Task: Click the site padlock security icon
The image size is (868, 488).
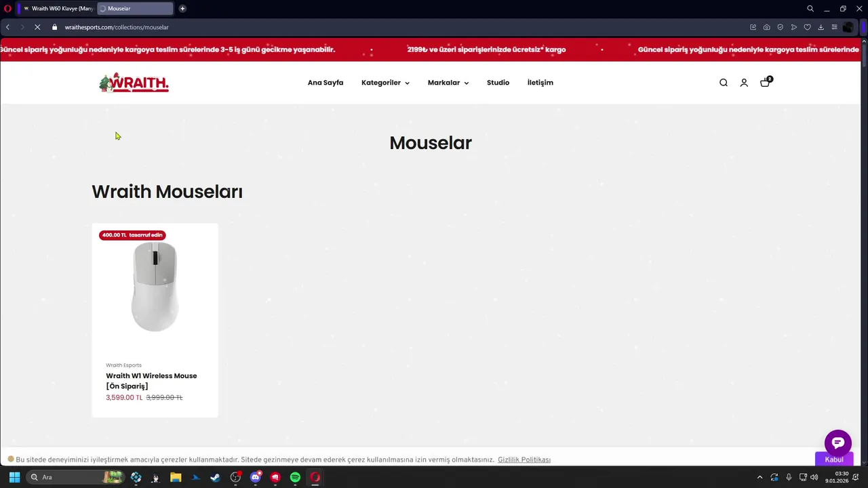Action: (55, 27)
